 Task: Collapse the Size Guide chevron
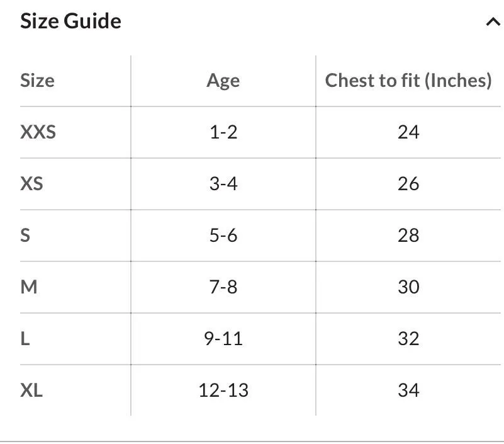(x=491, y=22)
